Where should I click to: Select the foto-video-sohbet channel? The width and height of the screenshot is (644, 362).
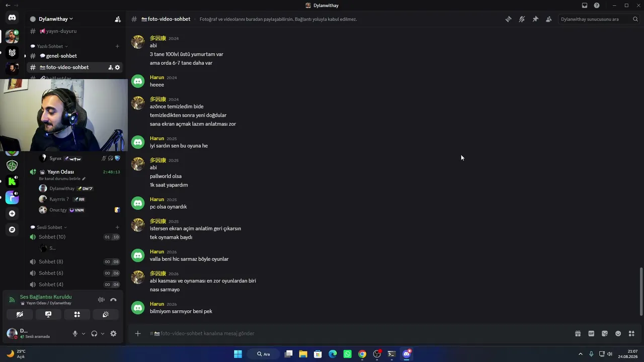click(67, 67)
